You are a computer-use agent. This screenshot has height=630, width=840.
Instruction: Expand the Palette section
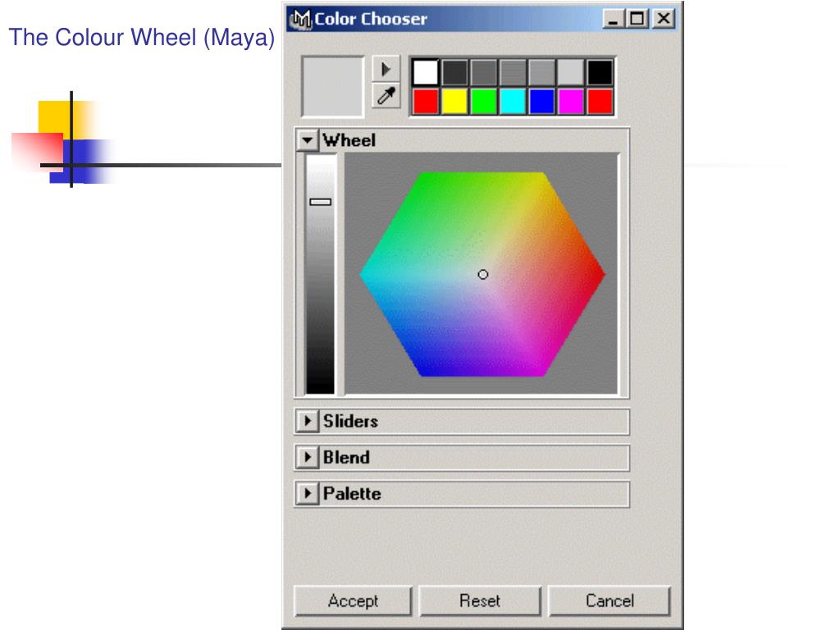307,493
